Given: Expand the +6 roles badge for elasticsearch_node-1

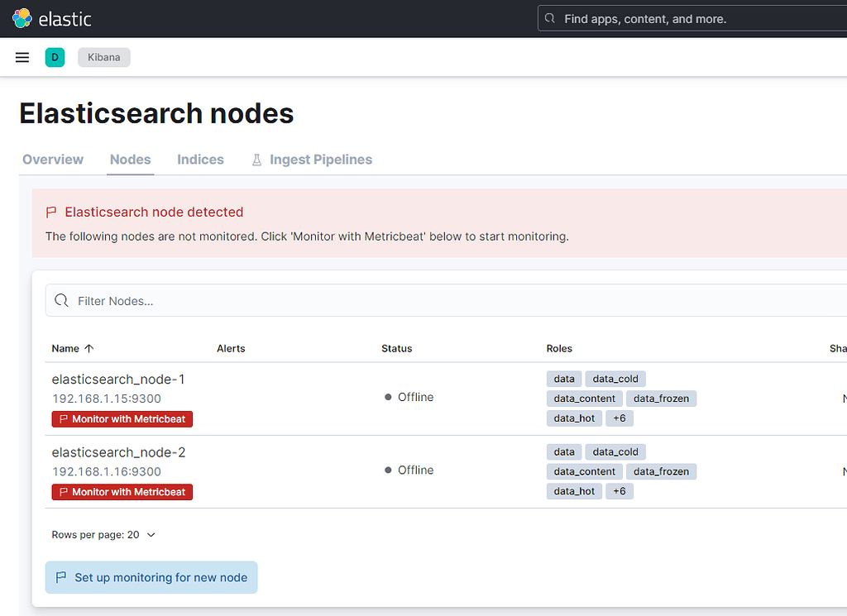Looking at the screenshot, I should (x=620, y=418).
